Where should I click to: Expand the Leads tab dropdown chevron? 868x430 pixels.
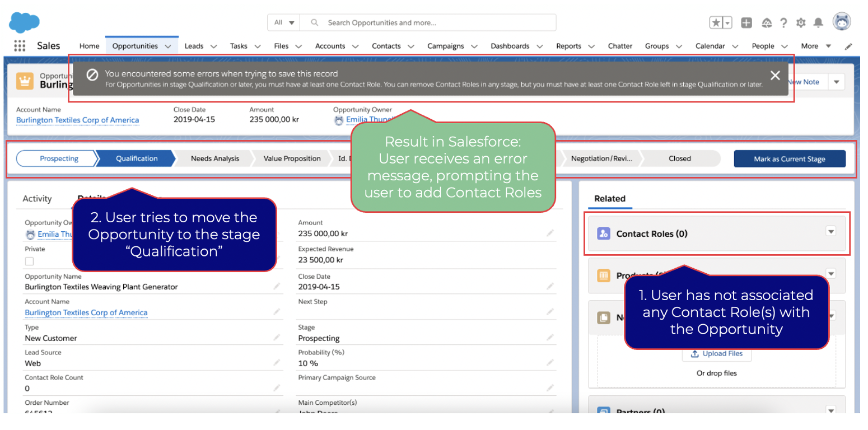point(213,46)
